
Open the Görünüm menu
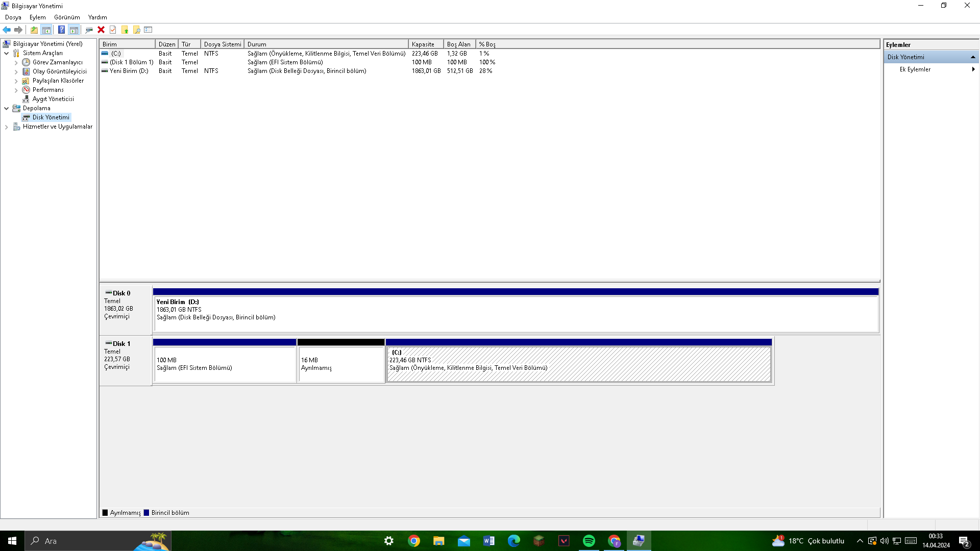coord(67,17)
